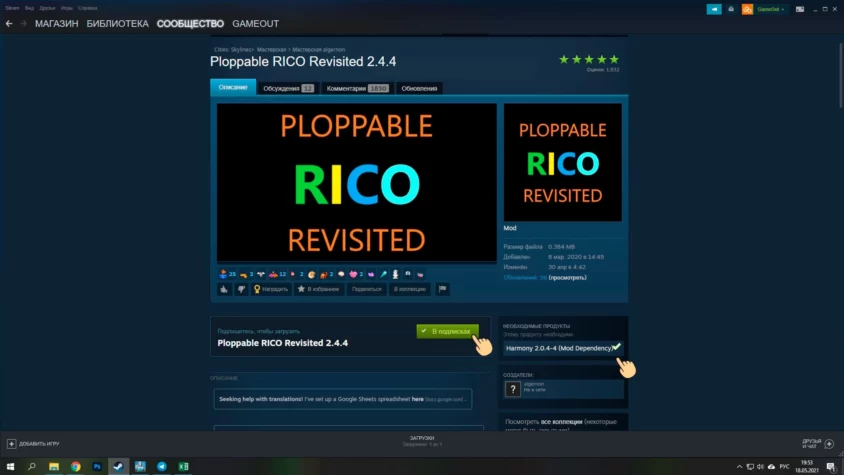Image resolution: width=844 pixels, height=475 pixels.
Task: Open the ЗАГРУЗКИ downloads status
Action: pos(422,441)
